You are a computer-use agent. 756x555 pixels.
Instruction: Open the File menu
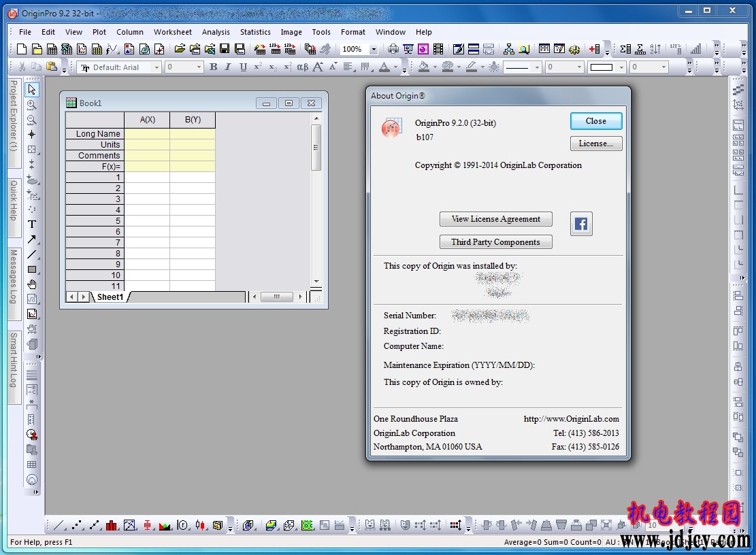click(25, 32)
